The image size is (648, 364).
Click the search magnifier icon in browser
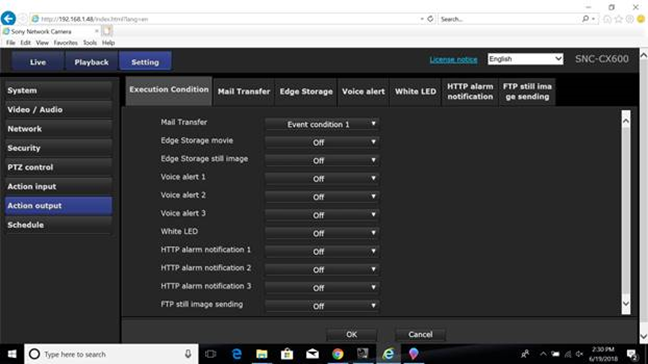coord(586,19)
